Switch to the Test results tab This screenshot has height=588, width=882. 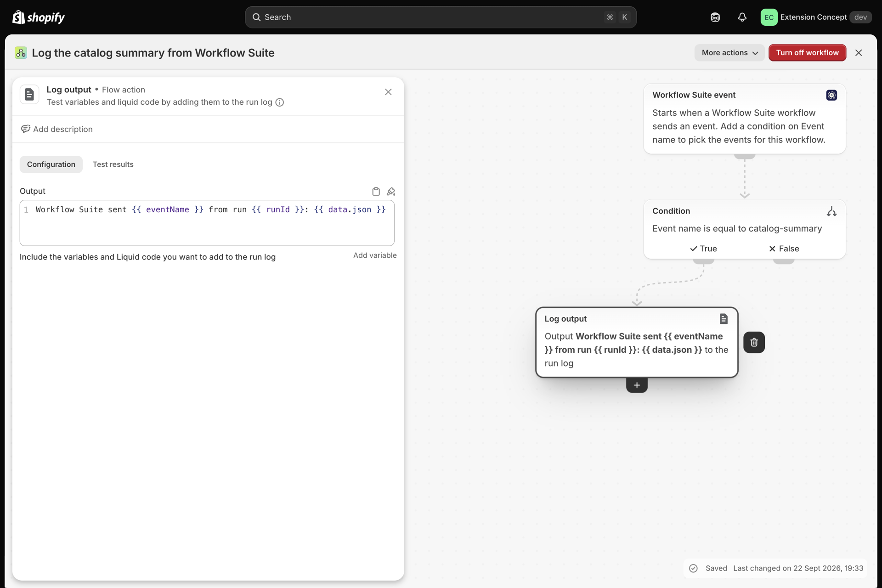pyautogui.click(x=113, y=164)
